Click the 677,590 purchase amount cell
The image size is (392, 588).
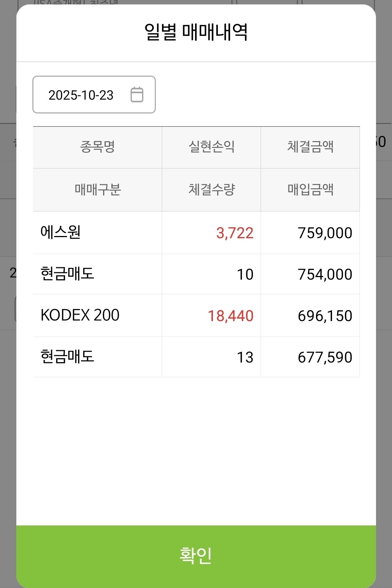click(x=325, y=357)
